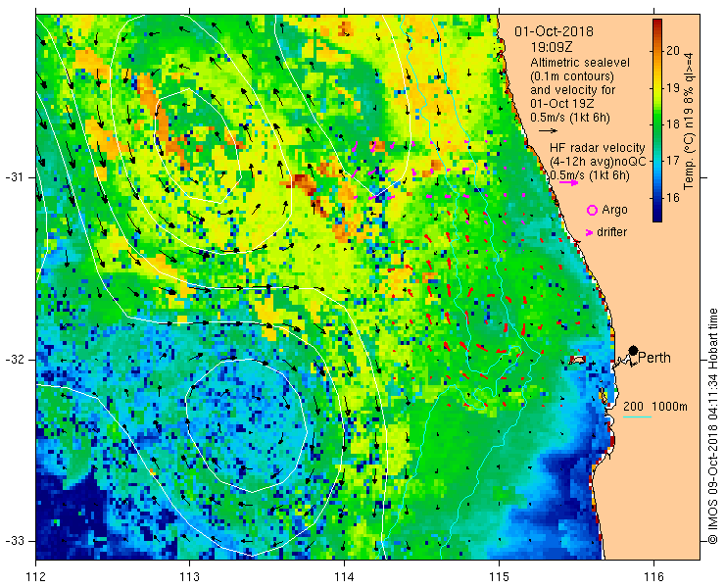Click the color bar tick label '20'
The height and width of the screenshot is (588, 725).
tap(673, 50)
